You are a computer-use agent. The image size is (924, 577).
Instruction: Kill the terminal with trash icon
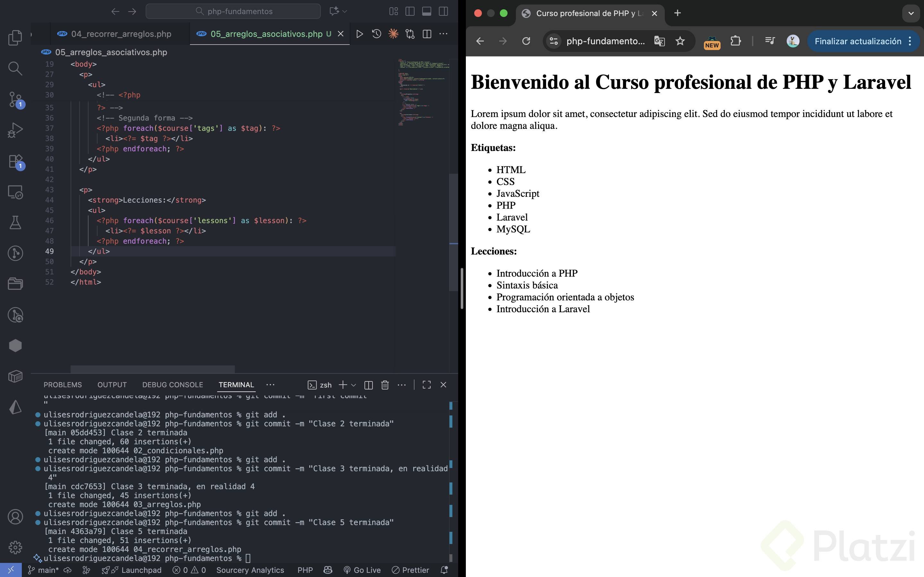coord(385,385)
